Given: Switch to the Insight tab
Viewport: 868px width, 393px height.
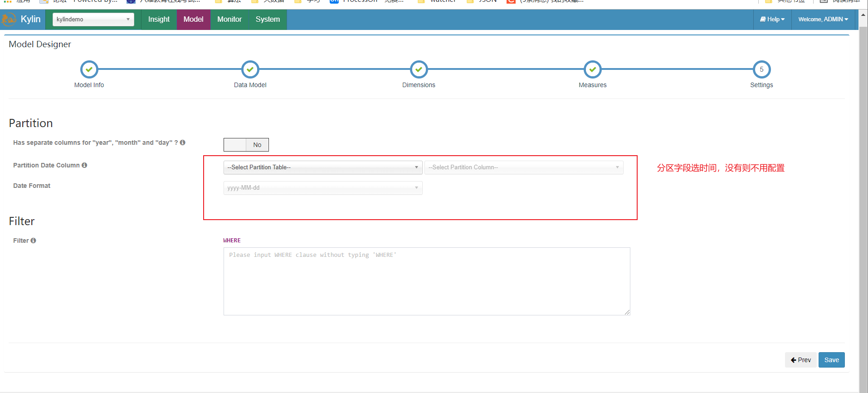Looking at the screenshot, I should (x=159, y=20).
